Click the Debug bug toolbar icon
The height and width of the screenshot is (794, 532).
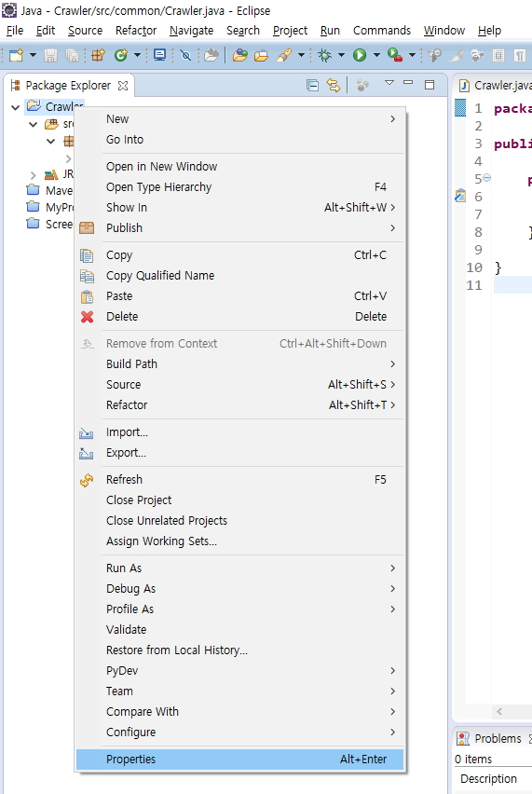click(x=324, y=55)
